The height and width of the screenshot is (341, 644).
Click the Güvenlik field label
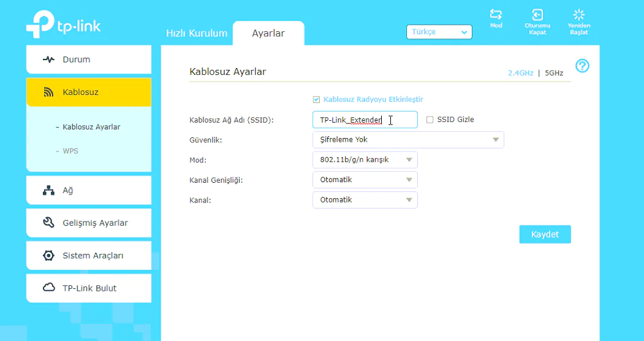(x=206, y=140)
